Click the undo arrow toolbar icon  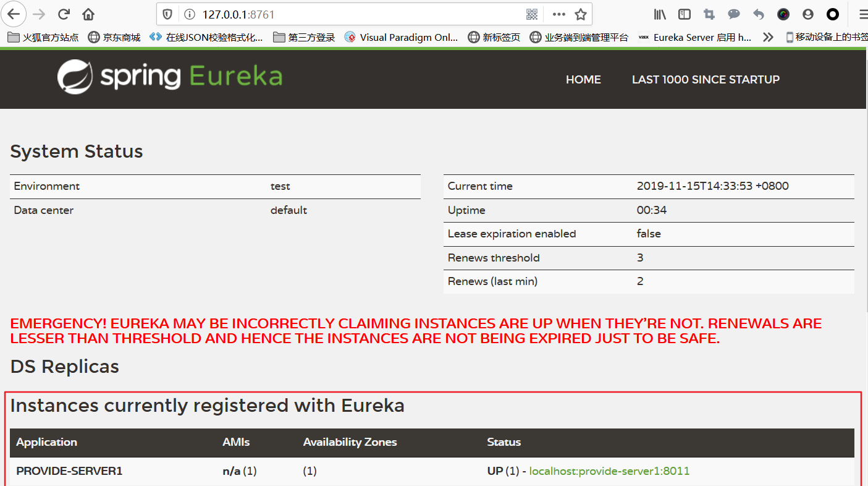tap(759, 14)
